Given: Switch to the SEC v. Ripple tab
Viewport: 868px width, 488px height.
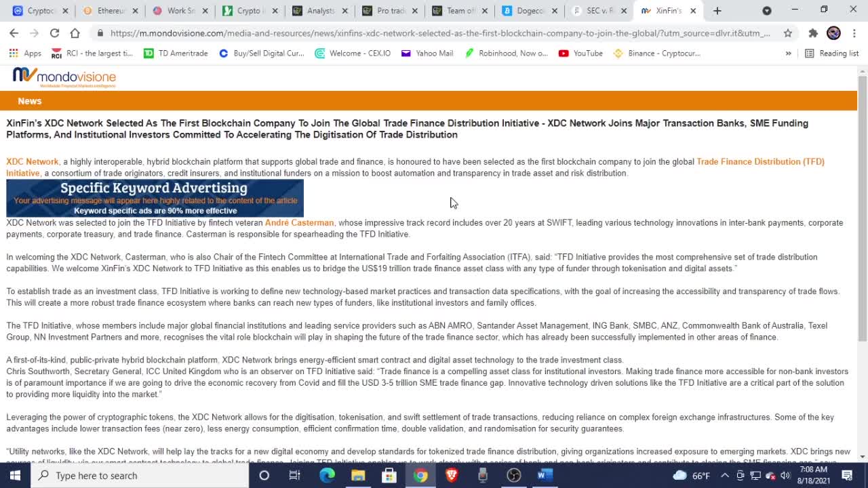Looking at the screenshot, I should 601,11.
